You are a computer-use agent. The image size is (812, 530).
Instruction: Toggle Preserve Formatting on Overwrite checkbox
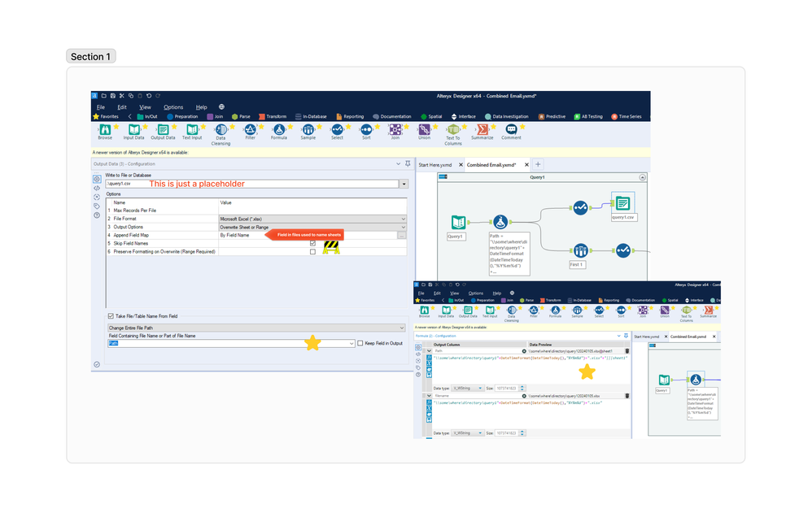point(312,251)
